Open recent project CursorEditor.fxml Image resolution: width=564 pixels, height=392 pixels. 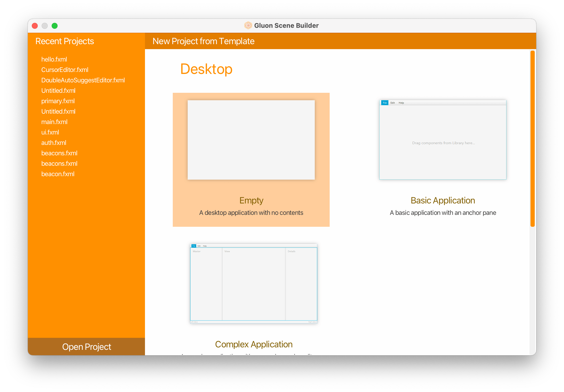tap(65, 70)
